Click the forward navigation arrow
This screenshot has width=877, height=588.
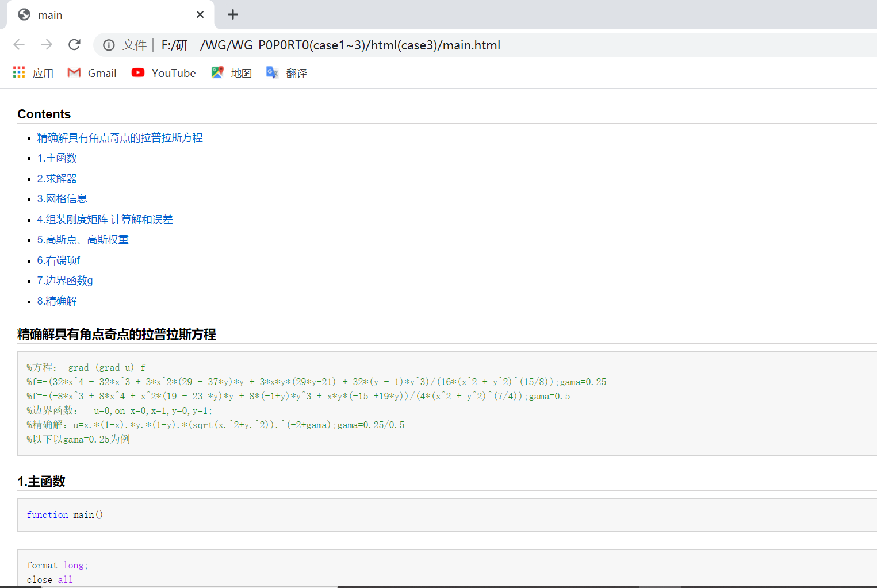click(47, 45)
